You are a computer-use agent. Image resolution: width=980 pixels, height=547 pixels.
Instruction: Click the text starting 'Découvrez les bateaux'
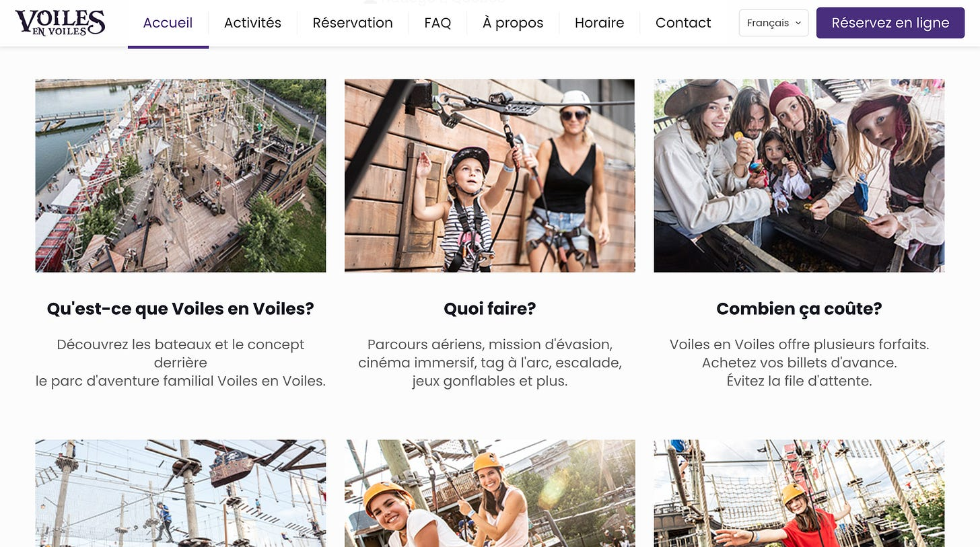pos(180,363)
